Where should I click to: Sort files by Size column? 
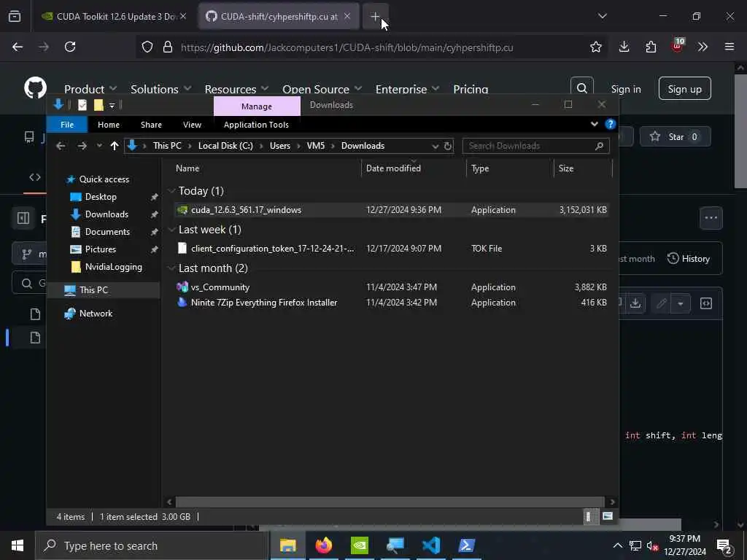click(582, 168)
